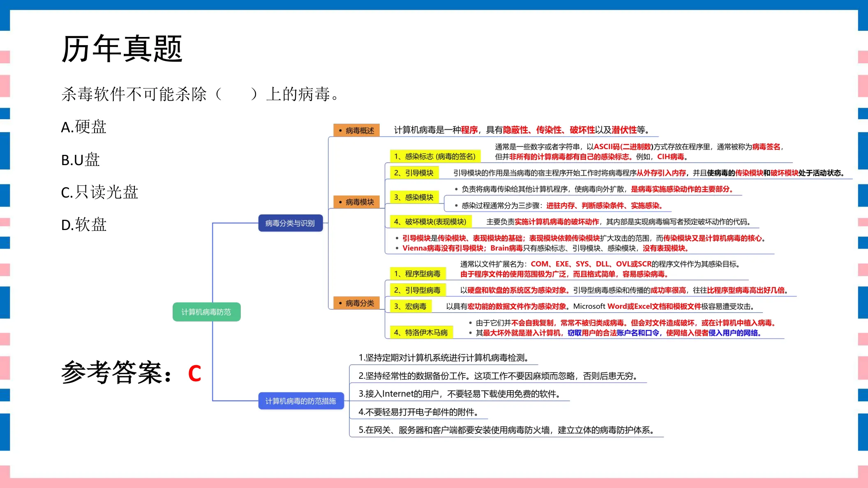Select the yellow 4、破坏模块(表现模块) node
The height and width of the screenshot is (488, 868).
tap(430, 222)
